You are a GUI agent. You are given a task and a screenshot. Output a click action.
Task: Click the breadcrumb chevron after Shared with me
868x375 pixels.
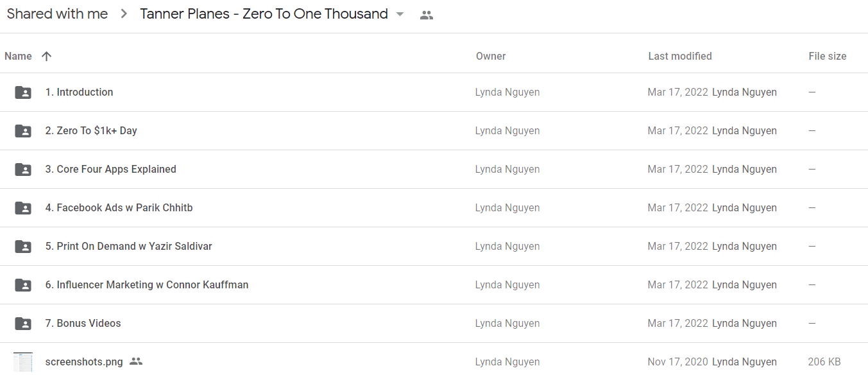coord(124,14)
